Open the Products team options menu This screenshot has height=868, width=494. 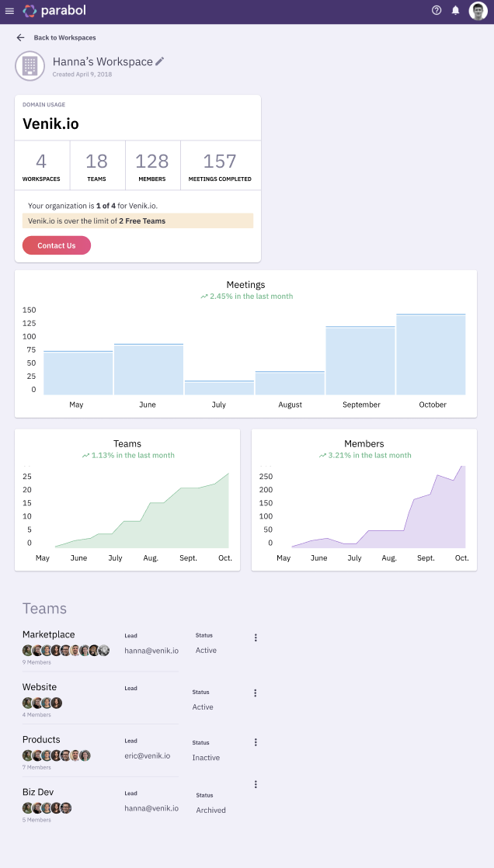[x=256, y=742]
